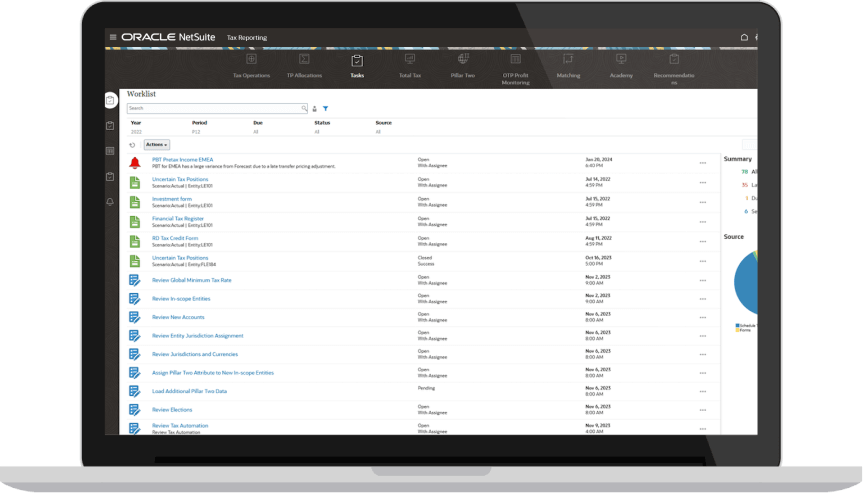
Task: Open Assign Pillar Two Attribute task
Action: (x=213, y=373)
